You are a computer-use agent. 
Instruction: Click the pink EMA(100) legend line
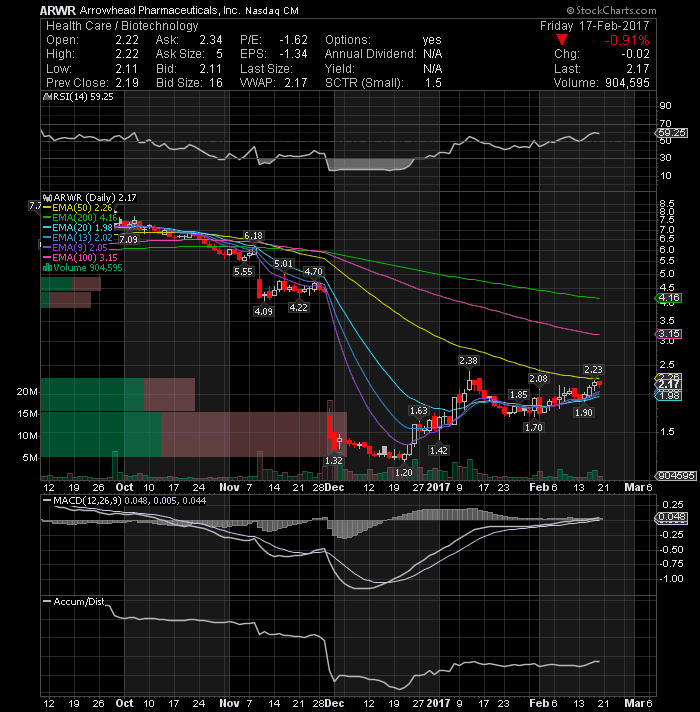(47, 257)
